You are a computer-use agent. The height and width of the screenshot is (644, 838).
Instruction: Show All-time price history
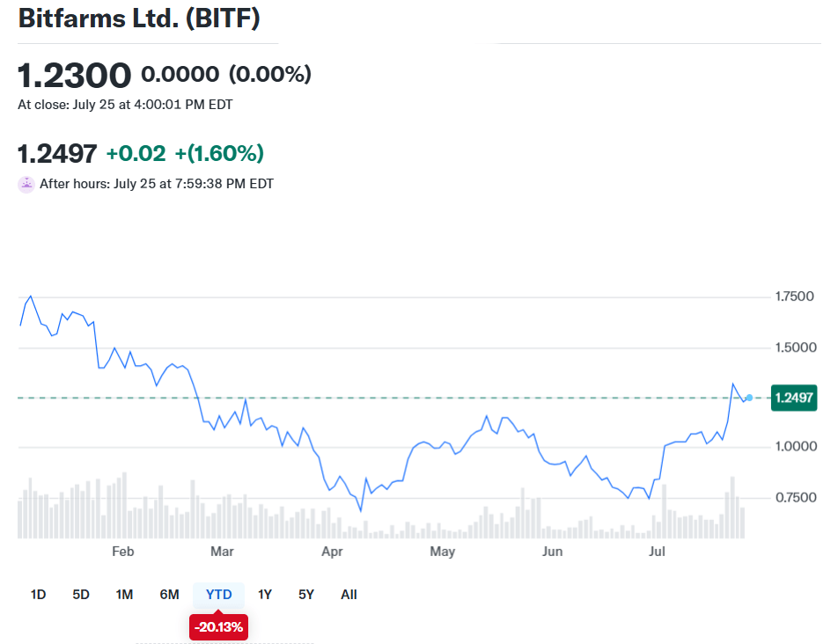point(349,595)
